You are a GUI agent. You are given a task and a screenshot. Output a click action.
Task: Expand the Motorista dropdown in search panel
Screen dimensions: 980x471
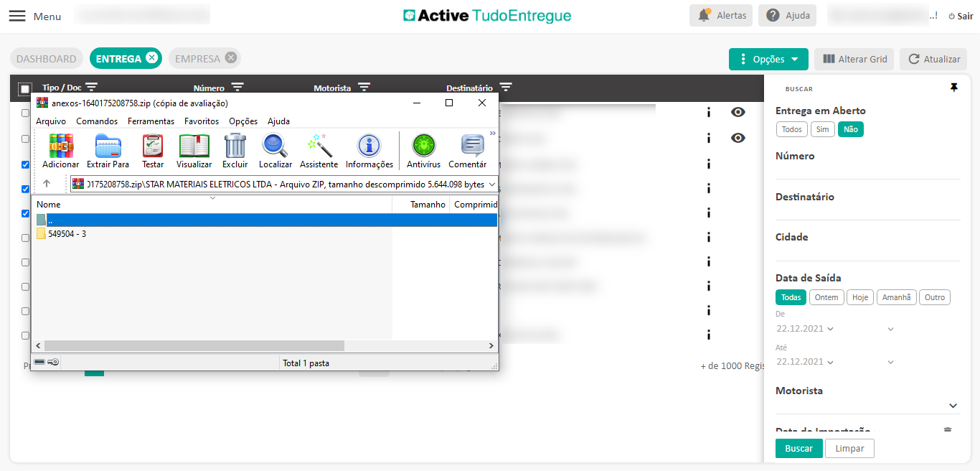click(953, 406)
